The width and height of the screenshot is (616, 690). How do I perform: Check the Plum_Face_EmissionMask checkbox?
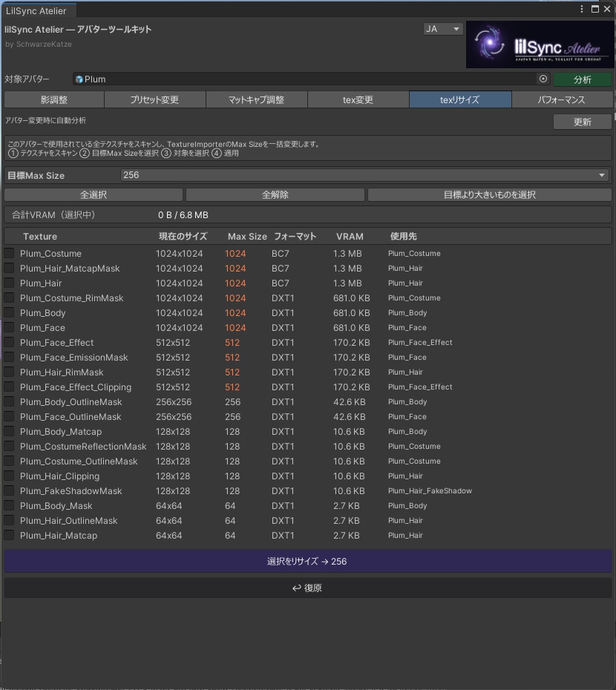9,357
